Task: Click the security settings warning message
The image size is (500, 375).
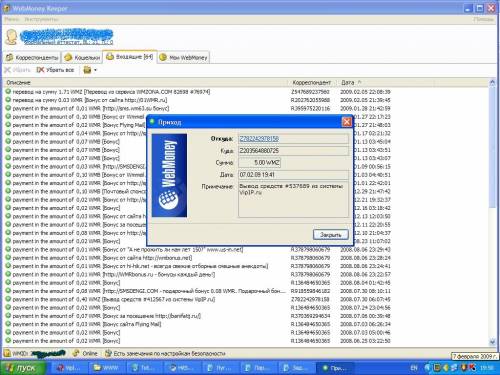Action: [x=165, y=353]
